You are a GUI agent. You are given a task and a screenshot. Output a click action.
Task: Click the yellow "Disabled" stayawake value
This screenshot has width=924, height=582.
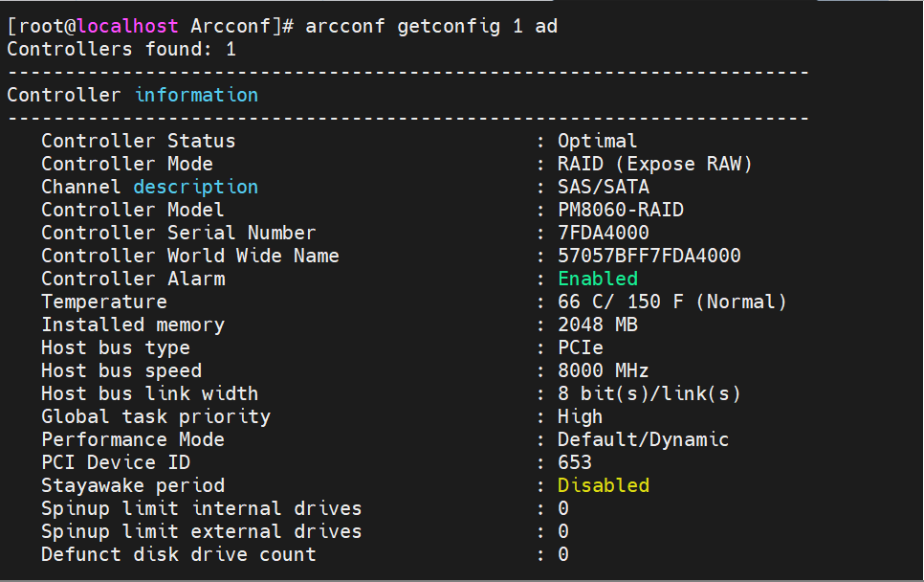(604, 485)
